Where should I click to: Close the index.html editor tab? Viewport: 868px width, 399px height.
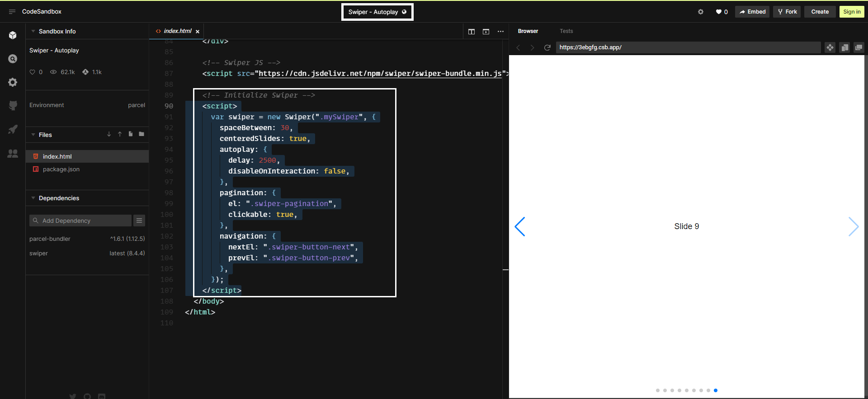click(x=198, y=32)
